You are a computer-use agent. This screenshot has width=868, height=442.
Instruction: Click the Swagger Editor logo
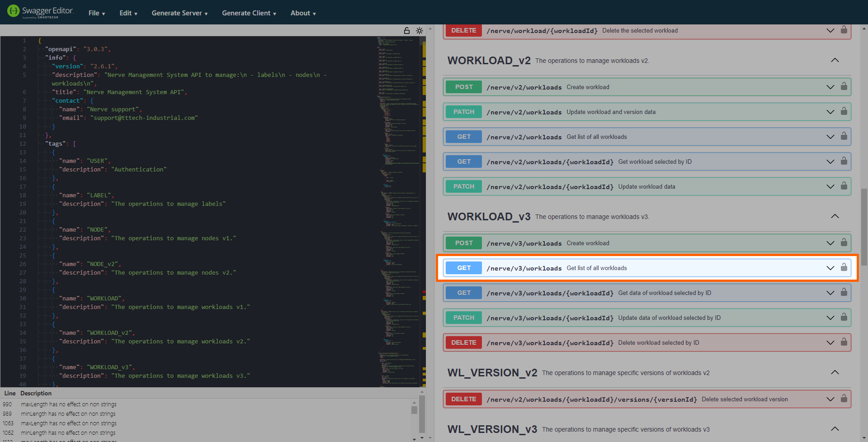40,12
